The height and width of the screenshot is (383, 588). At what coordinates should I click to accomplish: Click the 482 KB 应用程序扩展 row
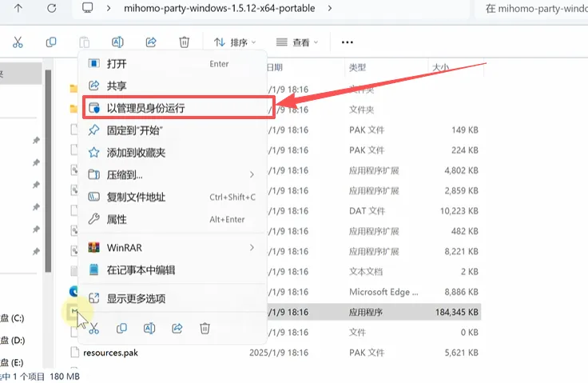click(x=374, y=231)
